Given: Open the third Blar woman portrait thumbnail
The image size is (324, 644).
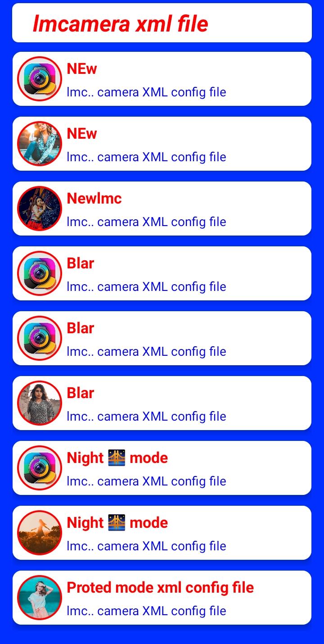Looking at the screenshot, I should pyautogui.click(x=40, y=403).
